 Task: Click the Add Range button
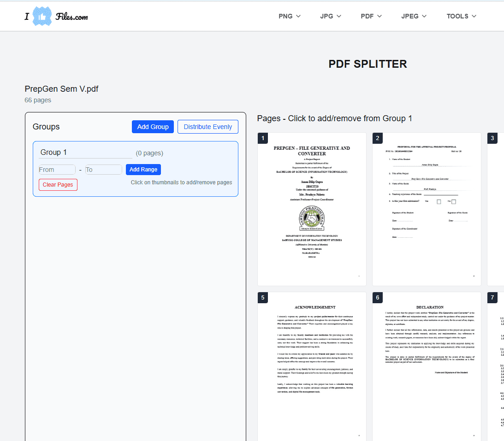(x=143, y=170)
